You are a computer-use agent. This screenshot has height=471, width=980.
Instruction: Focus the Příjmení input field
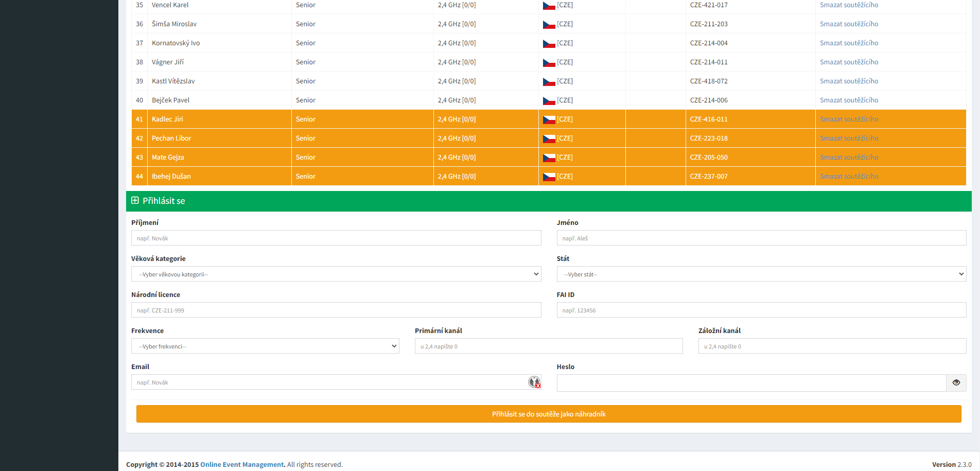(x=336, y=238)
